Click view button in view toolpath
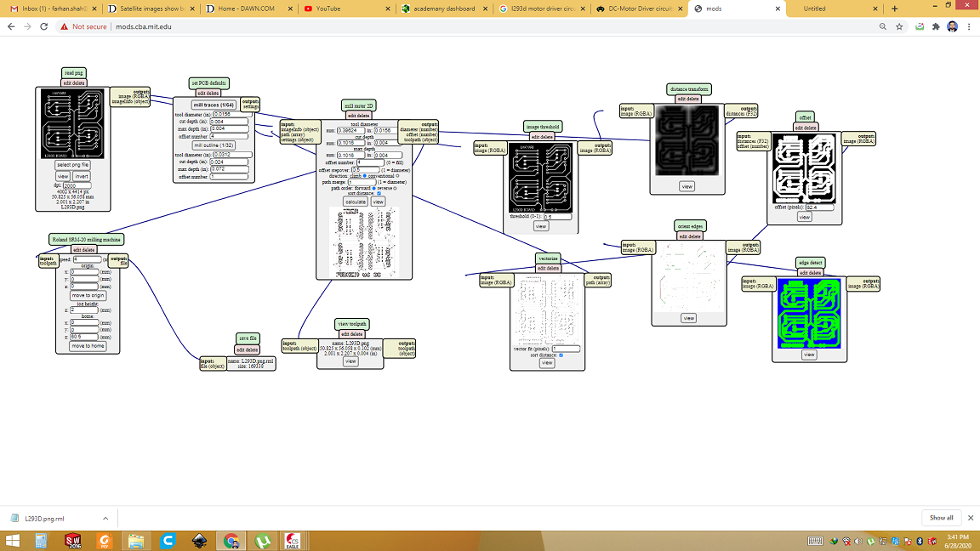Viewport: 980px width, 551px height. 350,361
